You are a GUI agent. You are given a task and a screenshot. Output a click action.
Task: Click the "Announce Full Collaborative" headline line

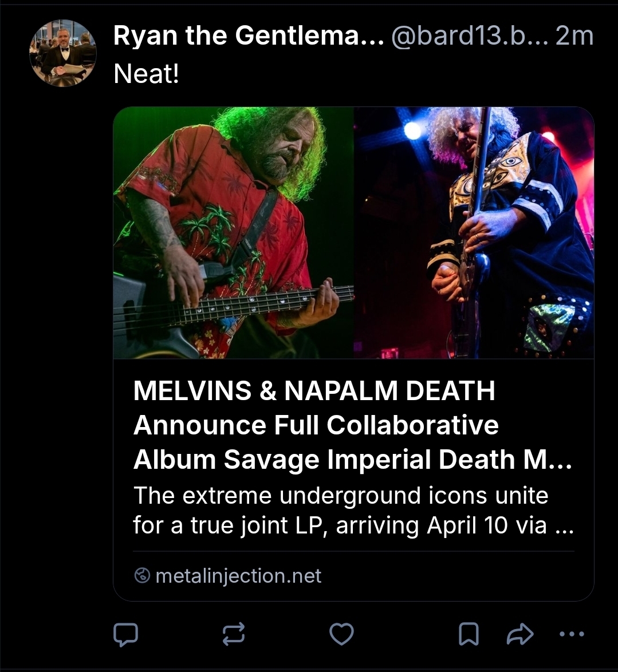[316, 425]
